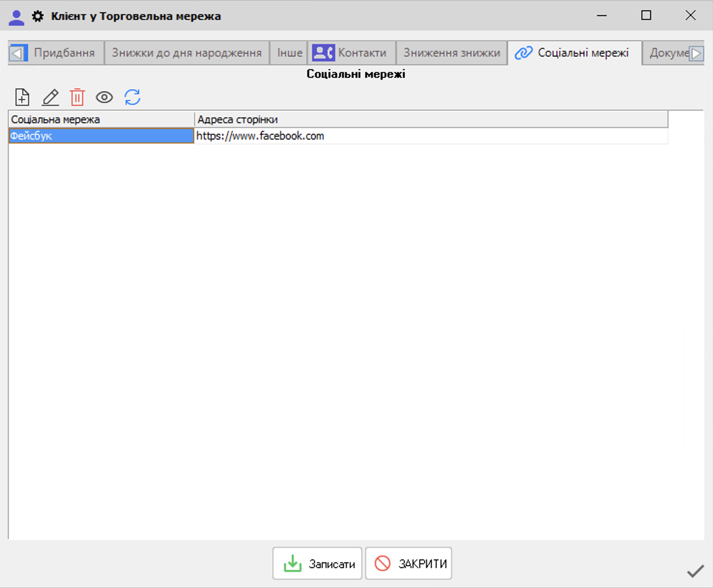Add a new social network record

click(22, 97)
